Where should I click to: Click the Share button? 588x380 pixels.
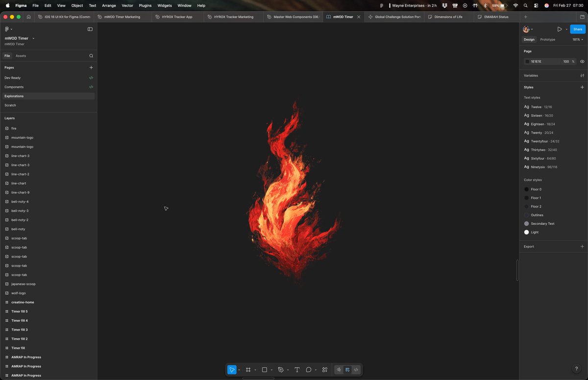click(x=578, y=29)
